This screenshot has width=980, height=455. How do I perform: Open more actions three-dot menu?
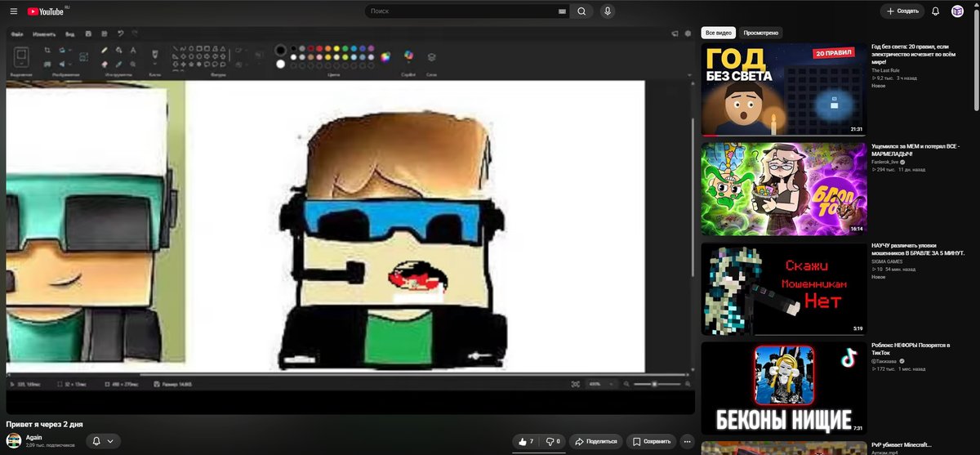point(686,441)
